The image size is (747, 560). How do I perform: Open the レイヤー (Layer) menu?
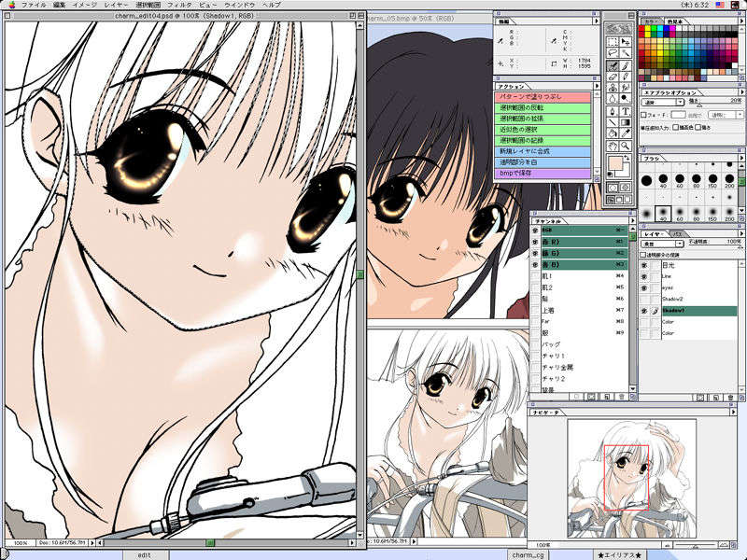coord(115,5)
